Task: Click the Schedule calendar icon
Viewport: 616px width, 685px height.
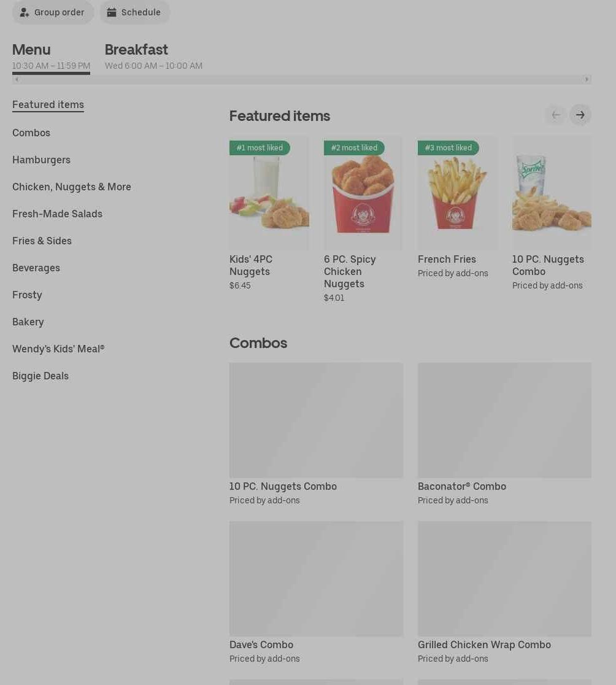Action: [112, 12]
